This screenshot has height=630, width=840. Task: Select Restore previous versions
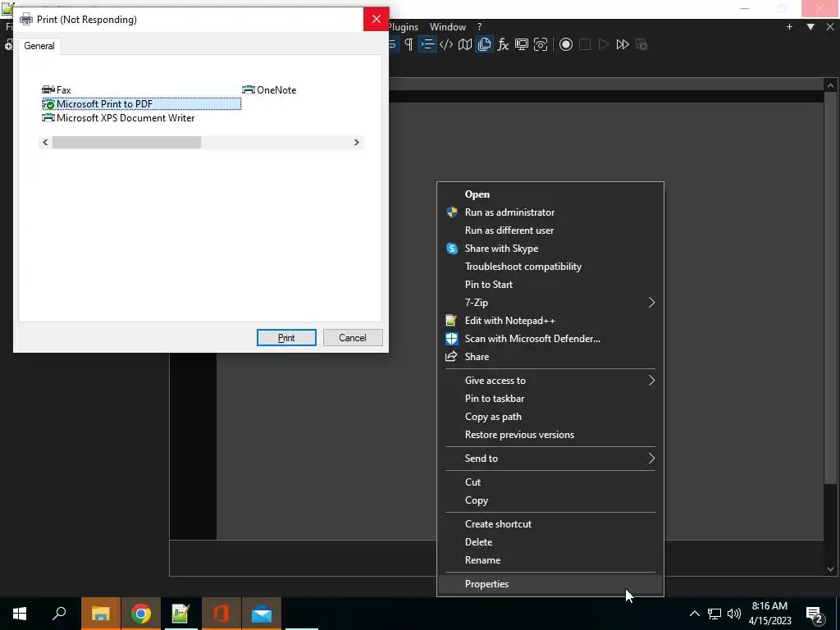[x=550, y=435]
